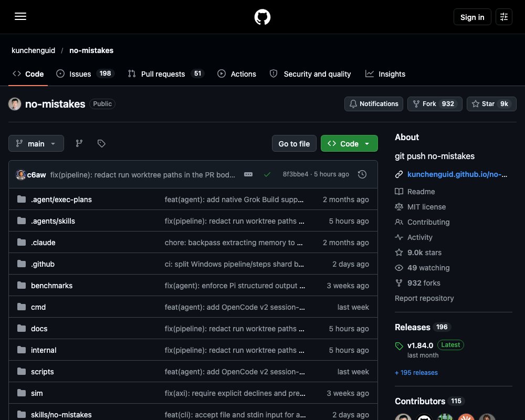The height and width of the screenshot is (420, 525).
Task: Open commit hash 8f3bbe4
Action: tap(295, 174)
